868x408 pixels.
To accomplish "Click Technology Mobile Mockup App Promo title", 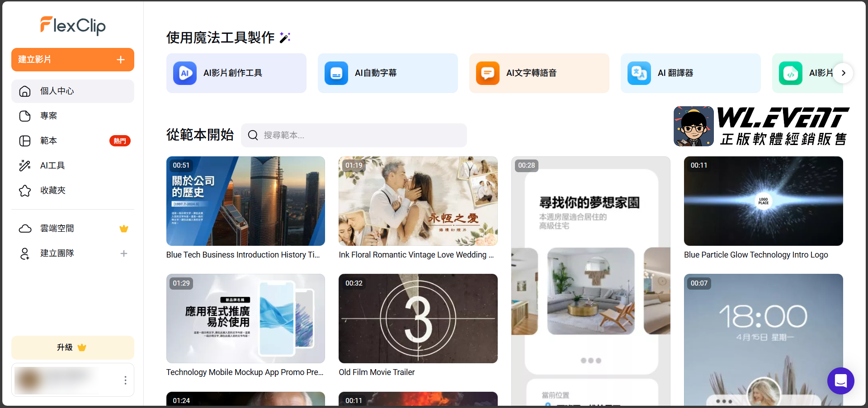I will (x=245, y=372).
